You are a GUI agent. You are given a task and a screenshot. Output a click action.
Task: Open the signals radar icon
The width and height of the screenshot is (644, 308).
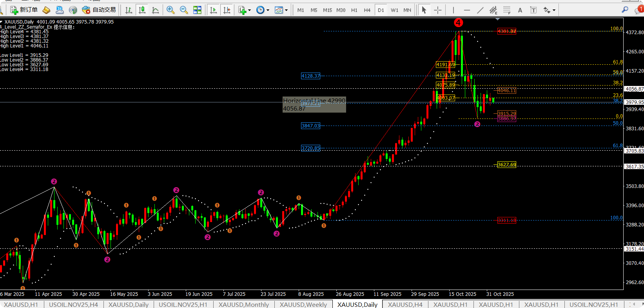tap(73, 10)
